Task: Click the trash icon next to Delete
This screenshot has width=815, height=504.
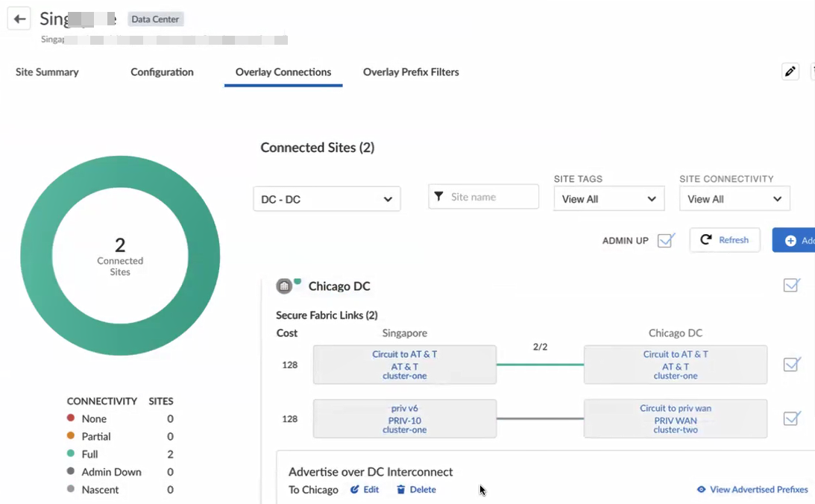Action: pos(401,490)
